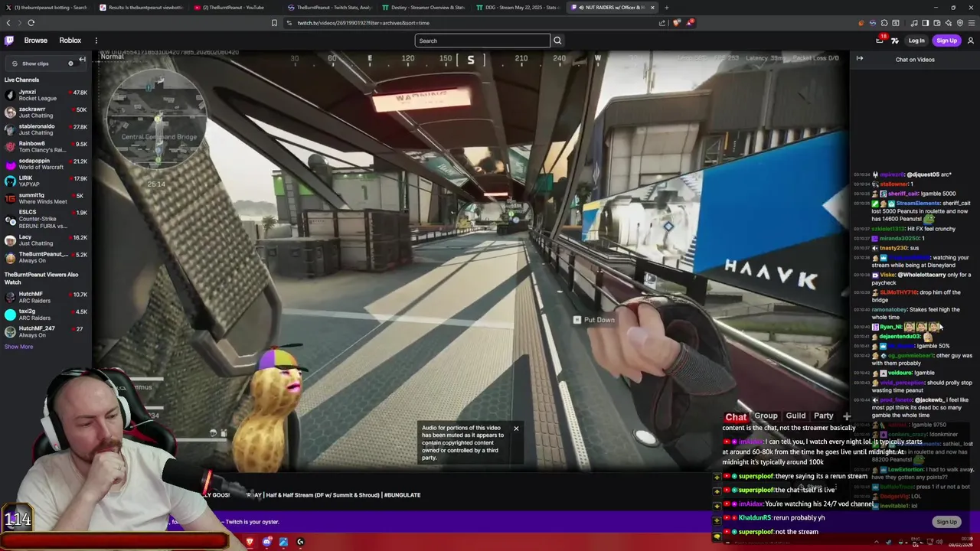
Task: Switch to DDG Stream May 22 tab
Action: click(x=518, y=8)
